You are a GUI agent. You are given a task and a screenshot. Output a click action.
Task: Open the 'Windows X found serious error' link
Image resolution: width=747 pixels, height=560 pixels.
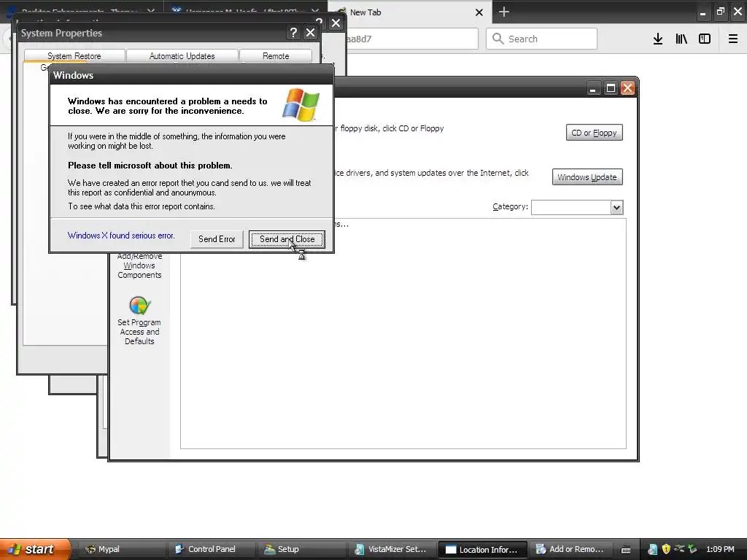(121, 236)
